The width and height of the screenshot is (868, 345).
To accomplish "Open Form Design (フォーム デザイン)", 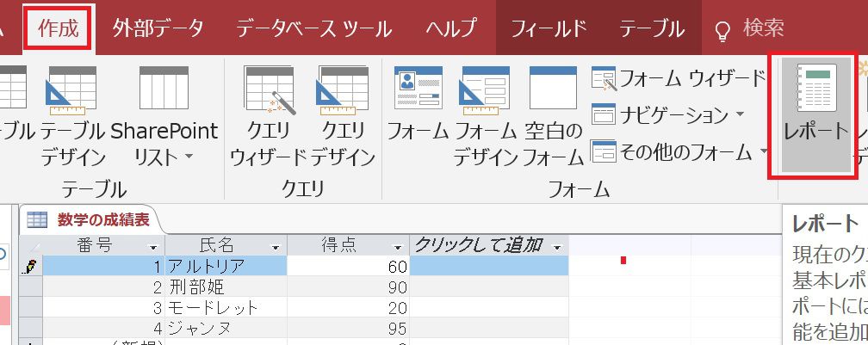I will click(486, 115).
